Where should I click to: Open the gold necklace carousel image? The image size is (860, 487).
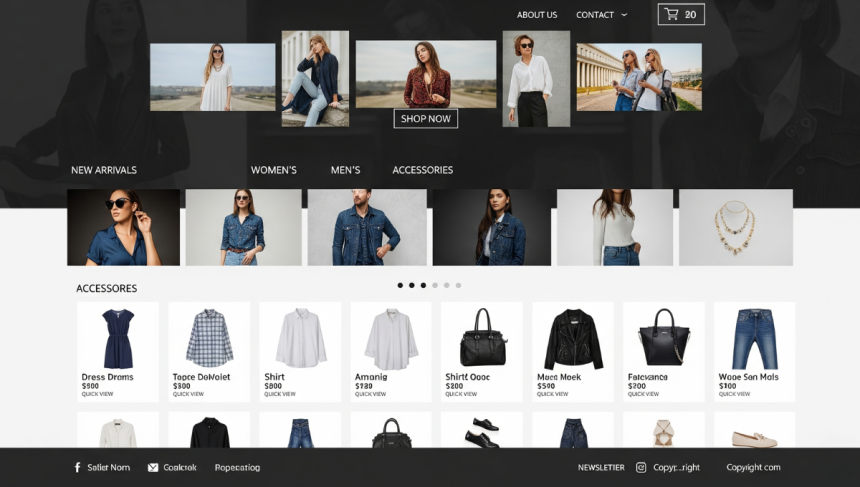point(735,227)
